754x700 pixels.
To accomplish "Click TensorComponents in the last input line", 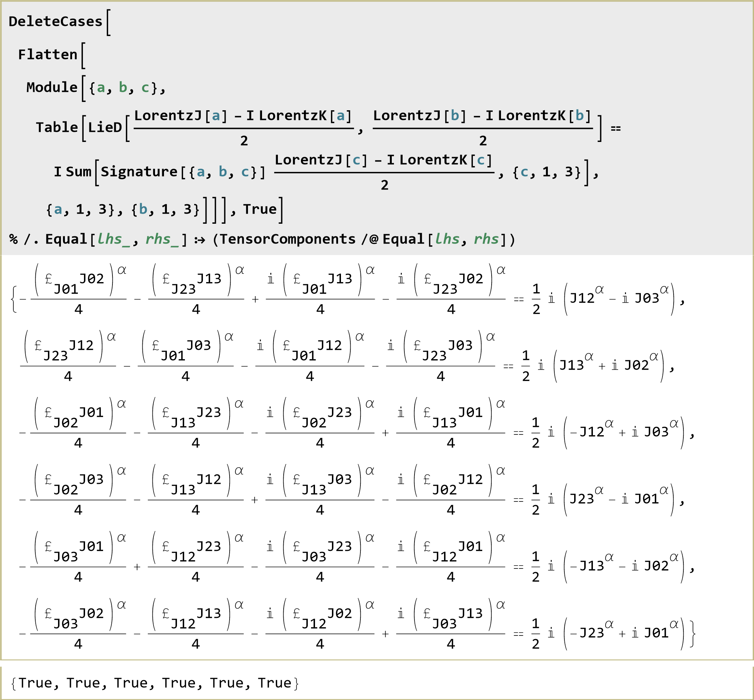I will click(x=288, y=239).
